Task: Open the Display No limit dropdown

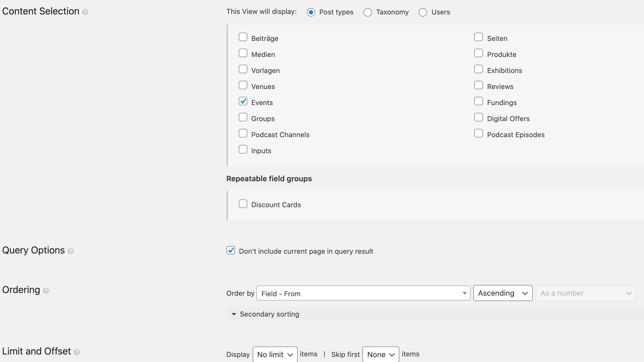Action: click(275, 355)
